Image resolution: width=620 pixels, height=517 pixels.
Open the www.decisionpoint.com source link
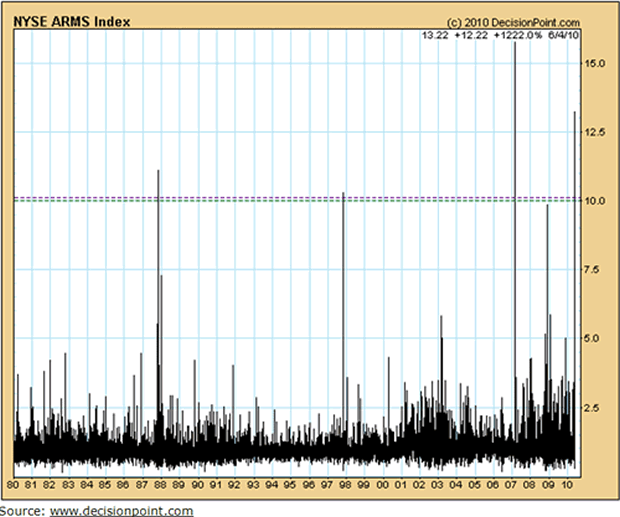point(121,510)
